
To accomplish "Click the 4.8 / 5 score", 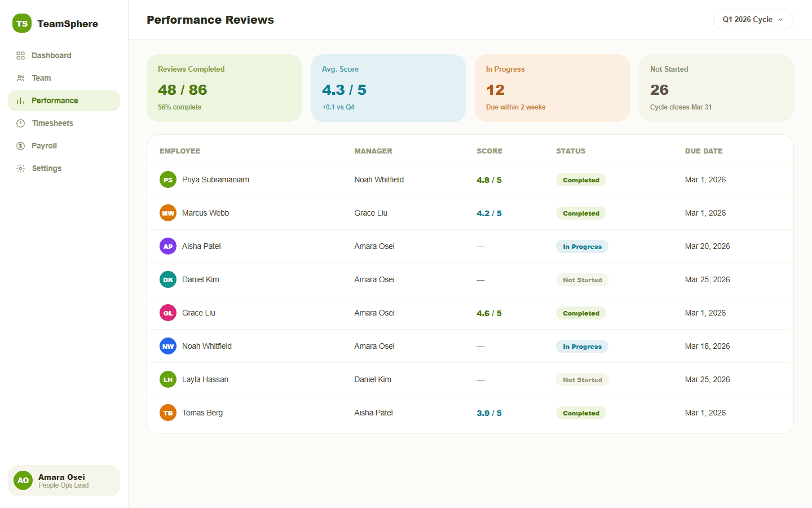I will click(x=489, y=180).
